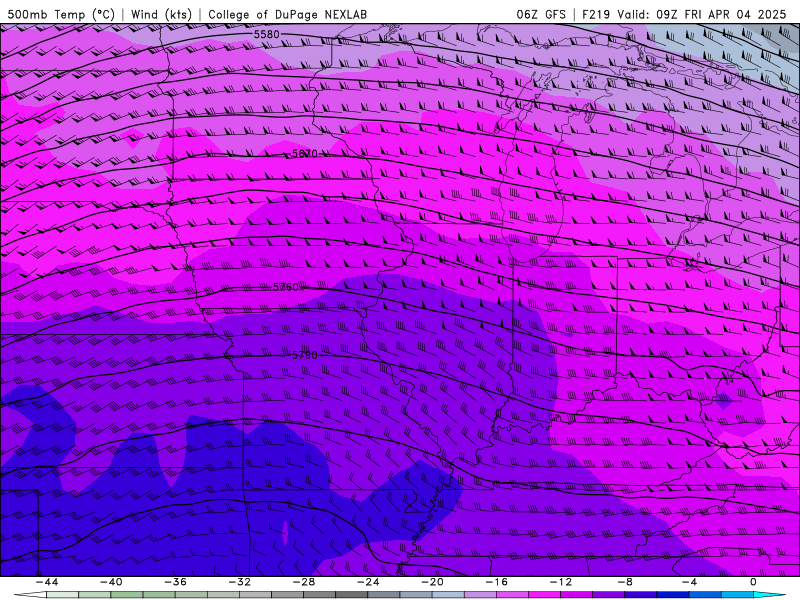Click the -44 colorbar tick label
Screen dimensions: 800x600
47,582
